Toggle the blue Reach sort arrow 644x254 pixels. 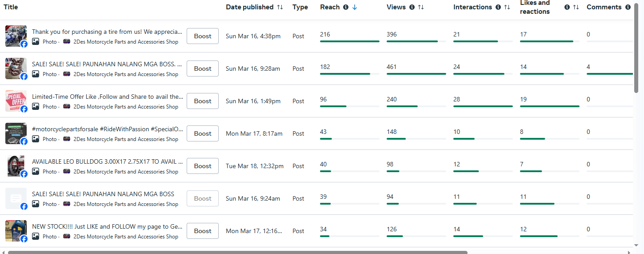click(x=354, y=7)
